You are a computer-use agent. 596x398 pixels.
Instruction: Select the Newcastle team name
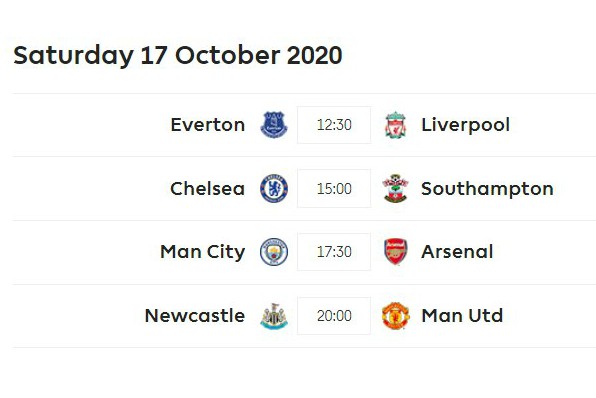click(195, 316)
